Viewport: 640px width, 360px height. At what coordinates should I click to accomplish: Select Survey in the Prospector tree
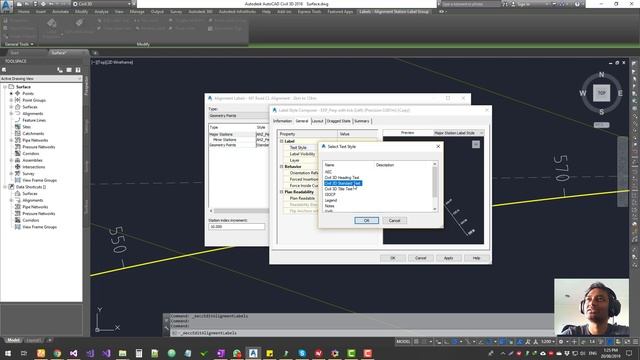pyautogui.click(x=28, y=173)
